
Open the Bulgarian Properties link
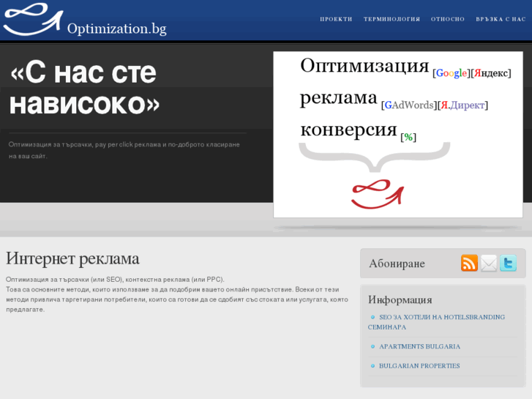tap(419, 366)
